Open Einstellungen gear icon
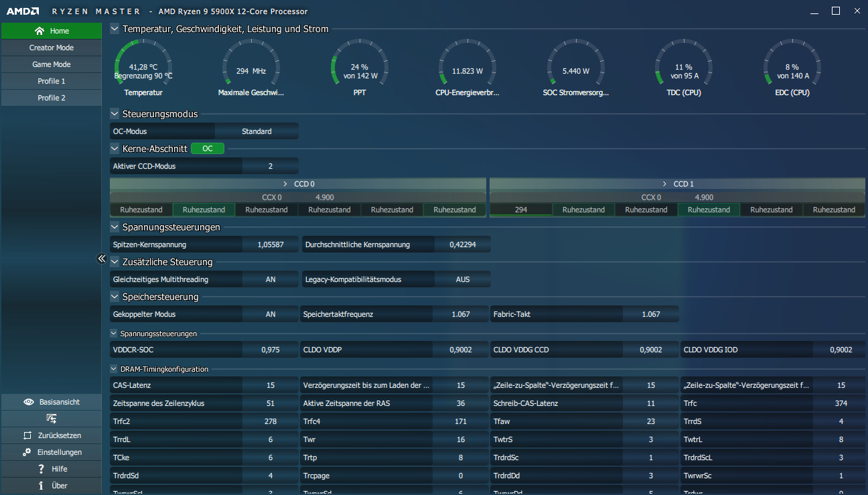 27,452
